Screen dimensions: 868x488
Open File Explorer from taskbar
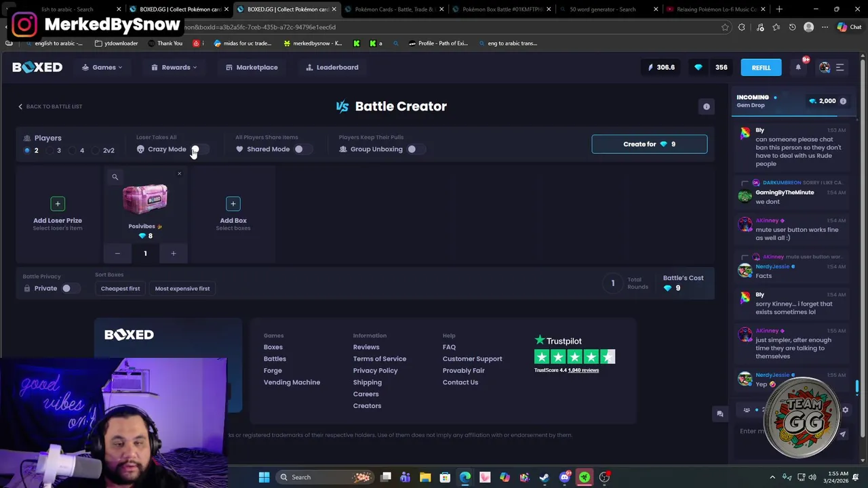point(425,477)
